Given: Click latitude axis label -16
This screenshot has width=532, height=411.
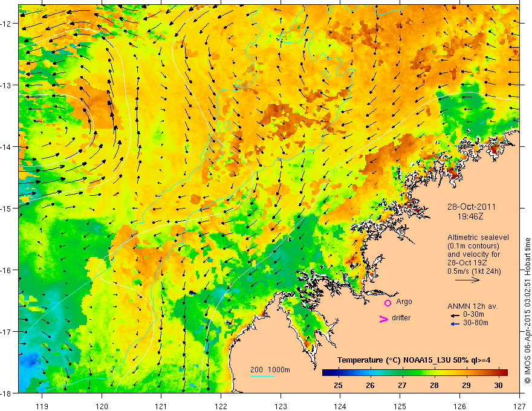Looking at the screenshot, I should 5,270.
